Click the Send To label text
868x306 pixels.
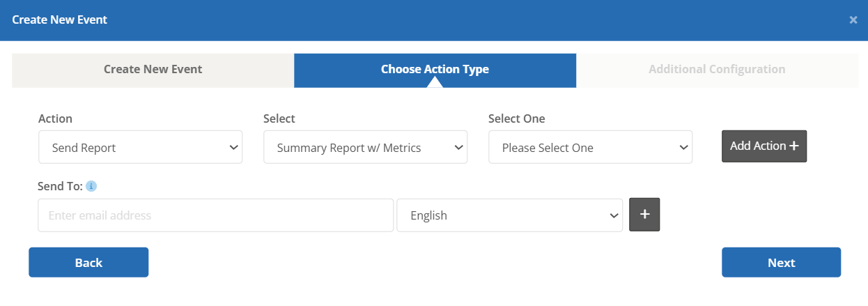[60, 186]
